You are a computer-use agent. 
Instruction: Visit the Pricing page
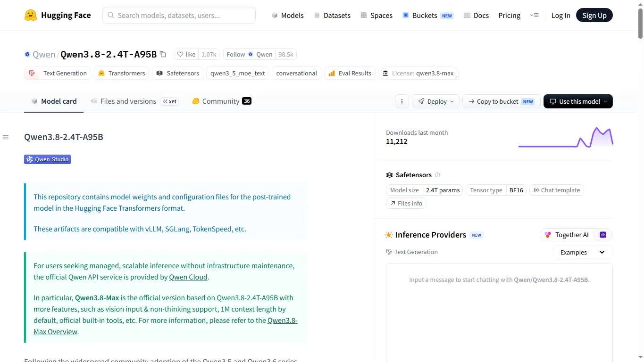pos(509,15)
